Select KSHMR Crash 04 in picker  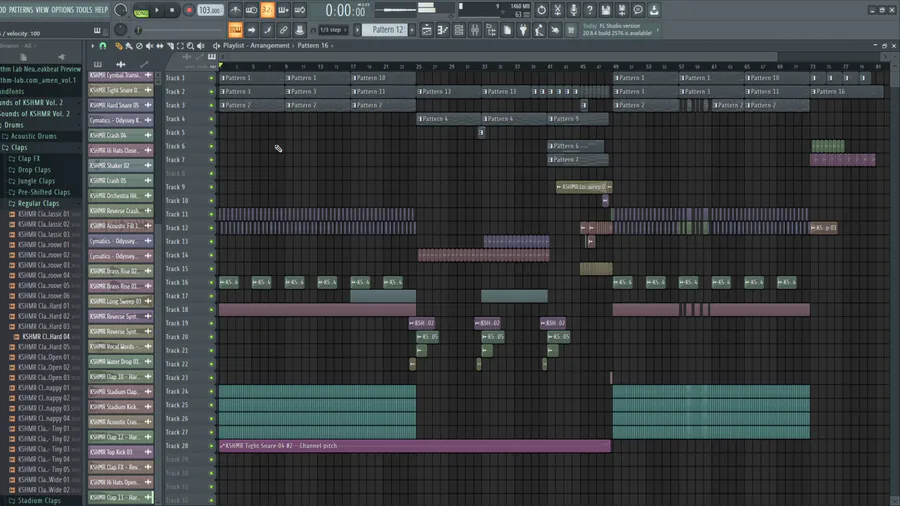pos(121,135)
